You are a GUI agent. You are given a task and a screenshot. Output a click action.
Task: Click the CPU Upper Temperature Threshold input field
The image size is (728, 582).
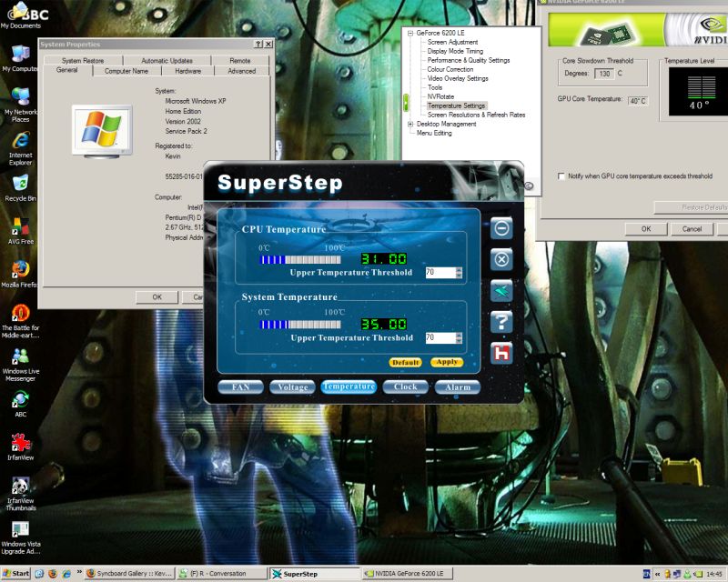(x=440, y=273)
